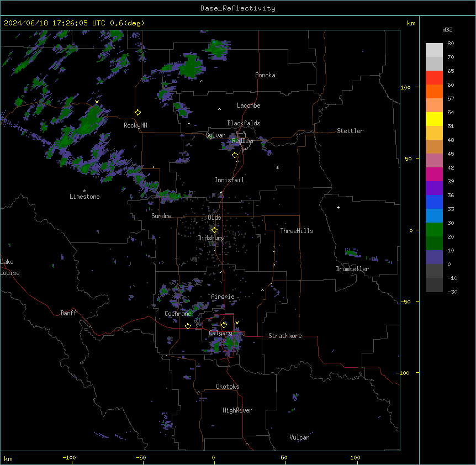The height and width of the screenshot is (465, 476).
Task: Click the Base_Reflectivity title text
Action: click(237, 8)
